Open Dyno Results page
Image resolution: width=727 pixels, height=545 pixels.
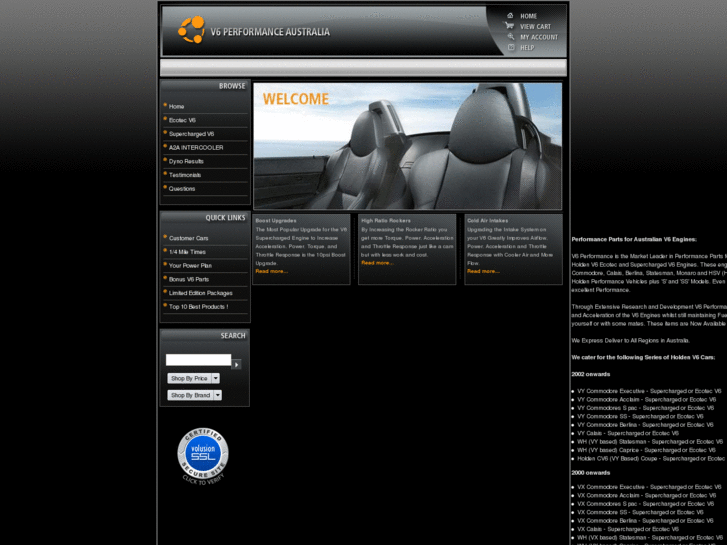186,161
